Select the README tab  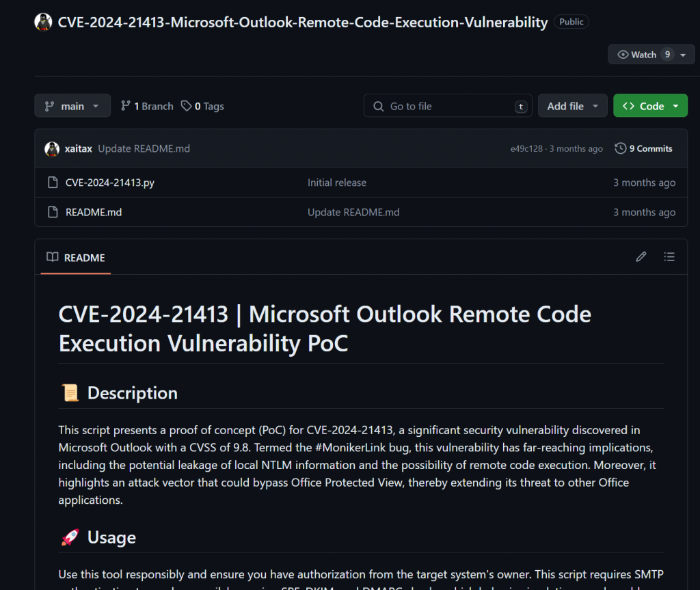[x=76, y=258]
